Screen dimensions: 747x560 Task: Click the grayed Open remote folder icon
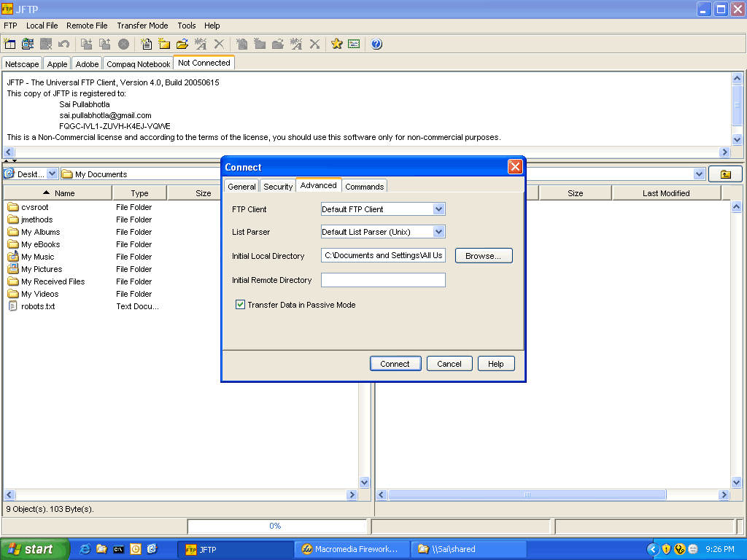278,44
